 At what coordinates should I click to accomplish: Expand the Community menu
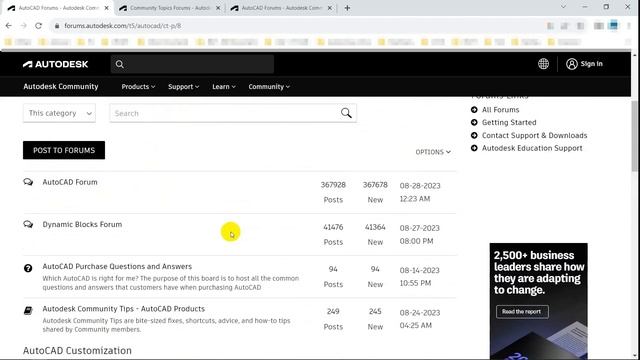[x=269, y=87]
